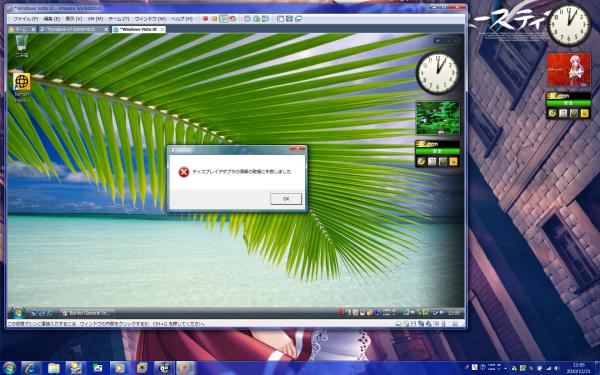Switch to the Windows Vista VM tab
Viewport: 600px width, 375px height.
135,29
